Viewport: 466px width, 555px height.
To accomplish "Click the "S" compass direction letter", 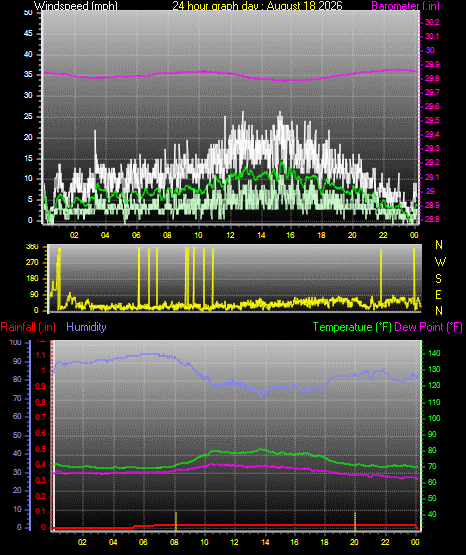I will tap(438, 279).
